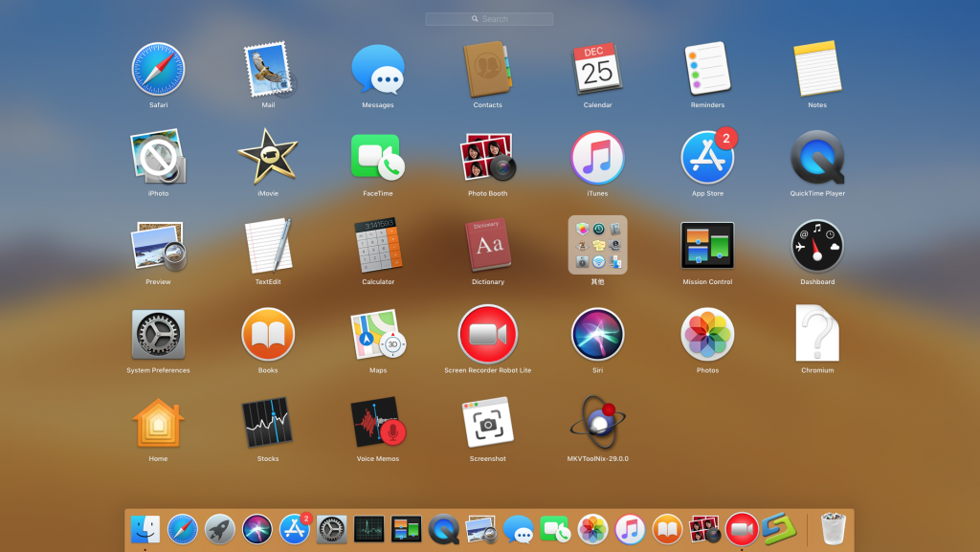
Task: Open App Store with 2 pending updates
Action: (707, 158)
